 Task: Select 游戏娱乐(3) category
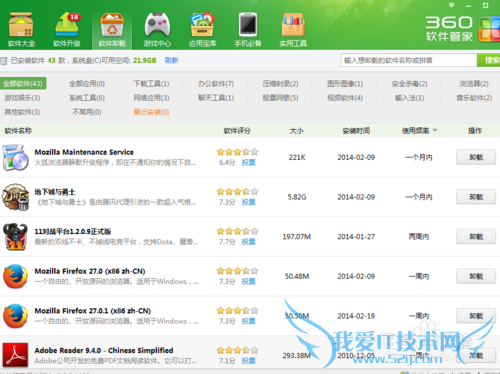point(22,98)
